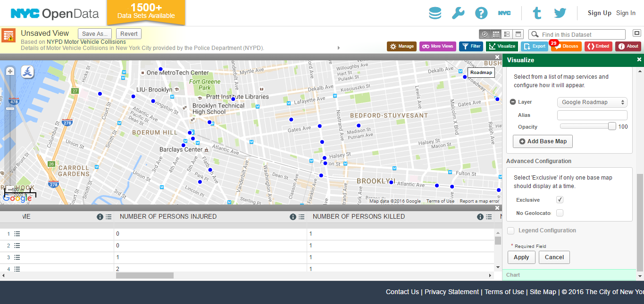Check the No Geolocator checkbox
This screenshot has height=304, width=644.
560,213
